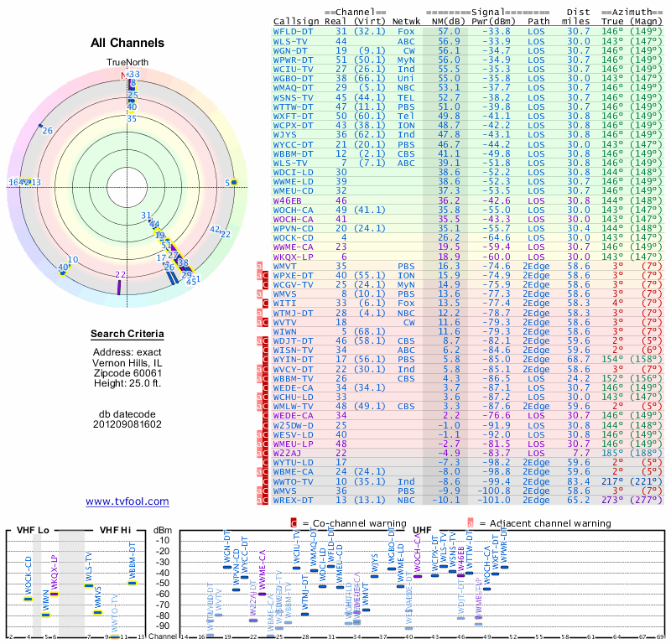Open the www.tvfool.com link

point(127,501)
